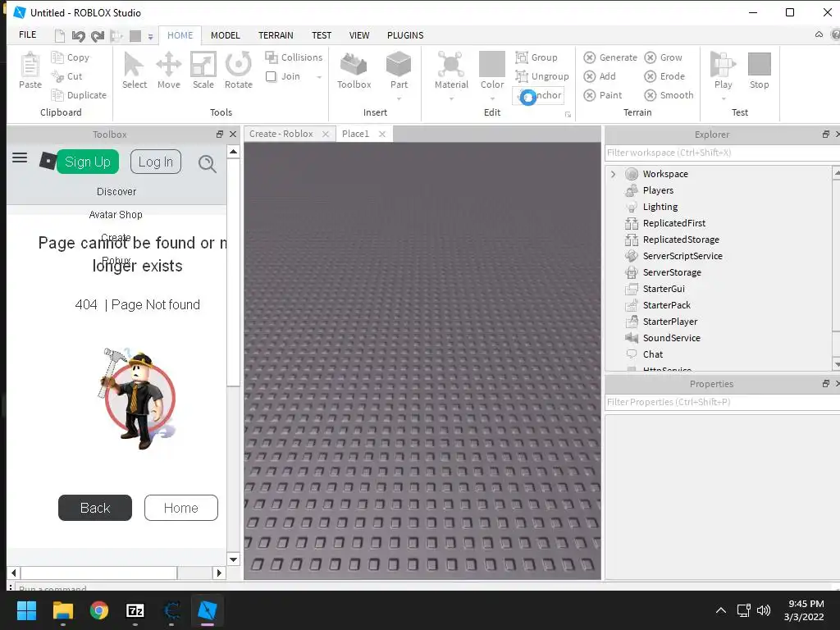Click the green Sign Up button
This screenshot has height=630, width=840.
coord(87,162)
